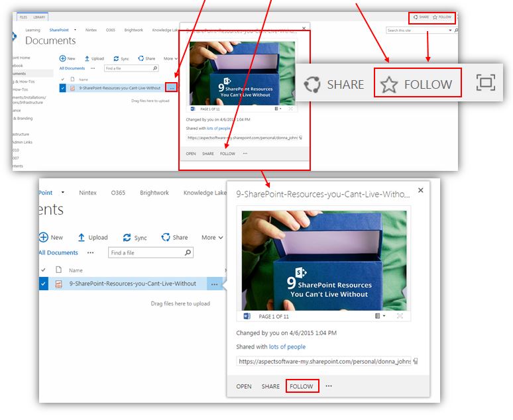Click the search magnifier in enlarged Find a file box
Screen dimensions: 513x420
coord(188,252)
